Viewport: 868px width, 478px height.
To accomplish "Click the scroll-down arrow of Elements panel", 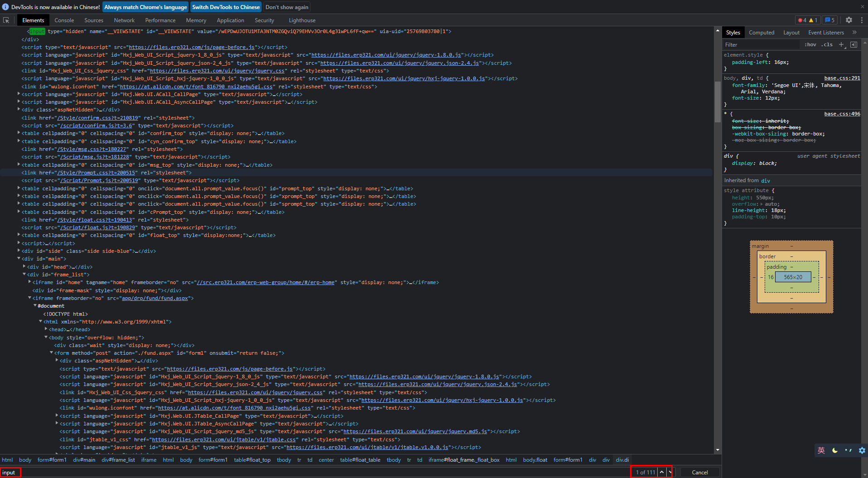I will [718, 450].
